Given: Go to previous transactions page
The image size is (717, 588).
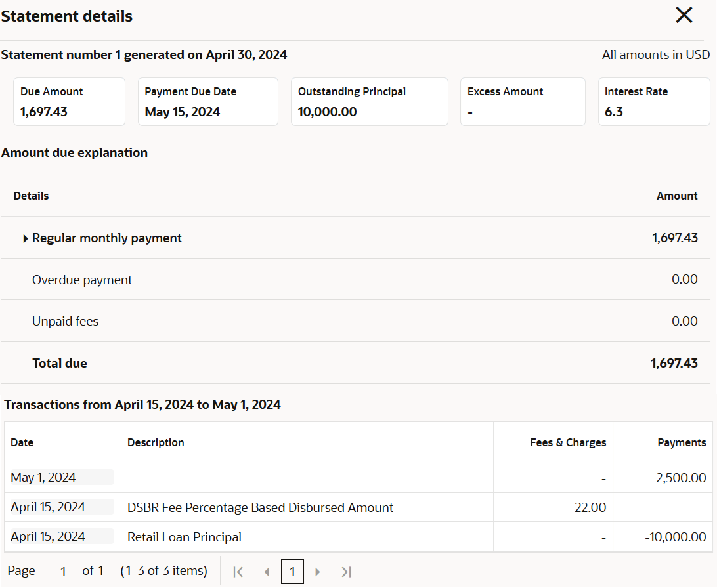Looking at the screenshot, I should pos(267,572).
